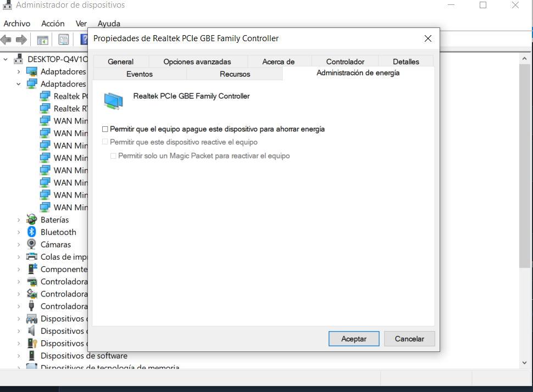Select the Bluetooth tree item text
The width and height of the screenshot is (533, 392).
58,232
